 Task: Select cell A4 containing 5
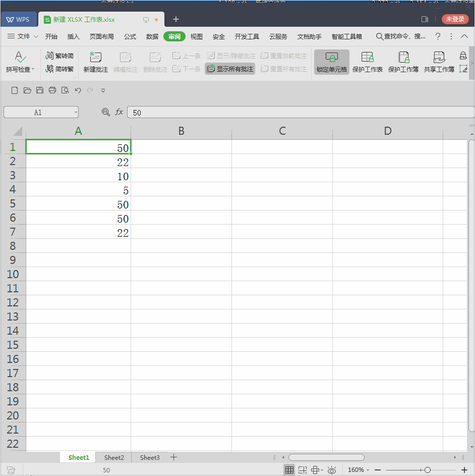(x=78, y=189)
